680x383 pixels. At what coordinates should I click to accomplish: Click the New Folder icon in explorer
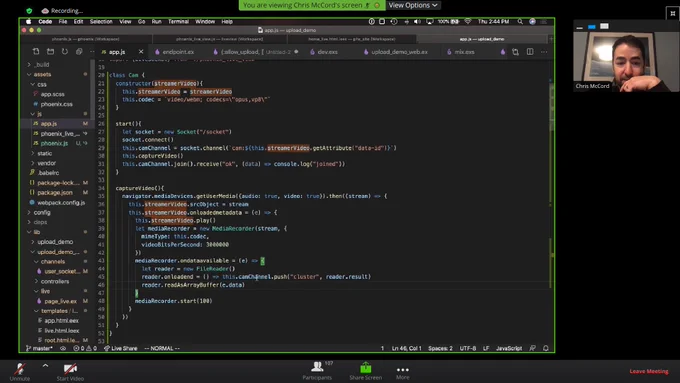50,52
